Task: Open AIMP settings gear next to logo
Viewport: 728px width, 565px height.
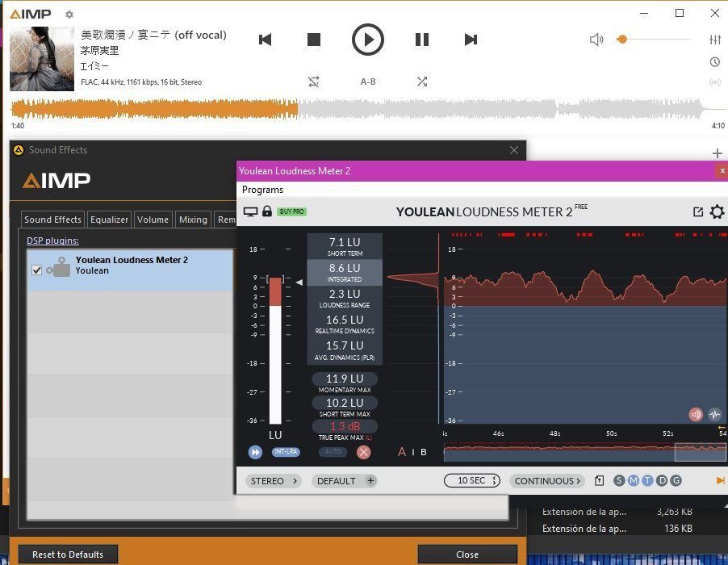Action: (69, 15)
